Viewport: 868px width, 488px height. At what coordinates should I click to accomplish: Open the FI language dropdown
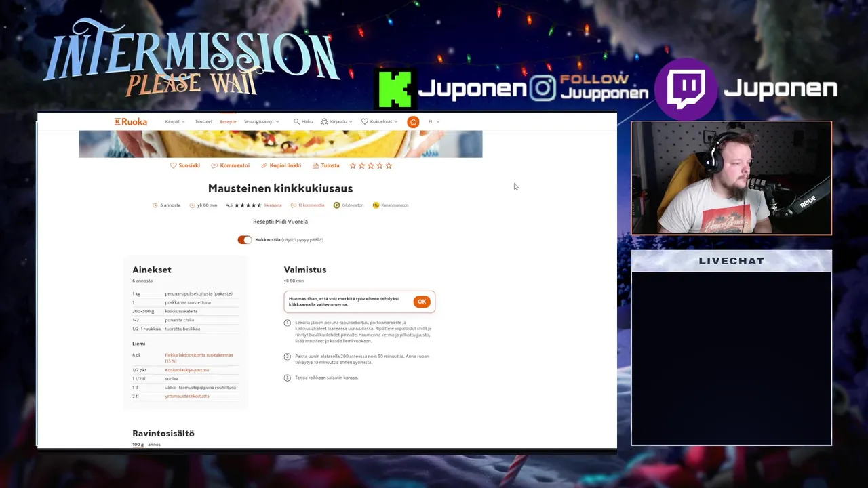(434, 121)
